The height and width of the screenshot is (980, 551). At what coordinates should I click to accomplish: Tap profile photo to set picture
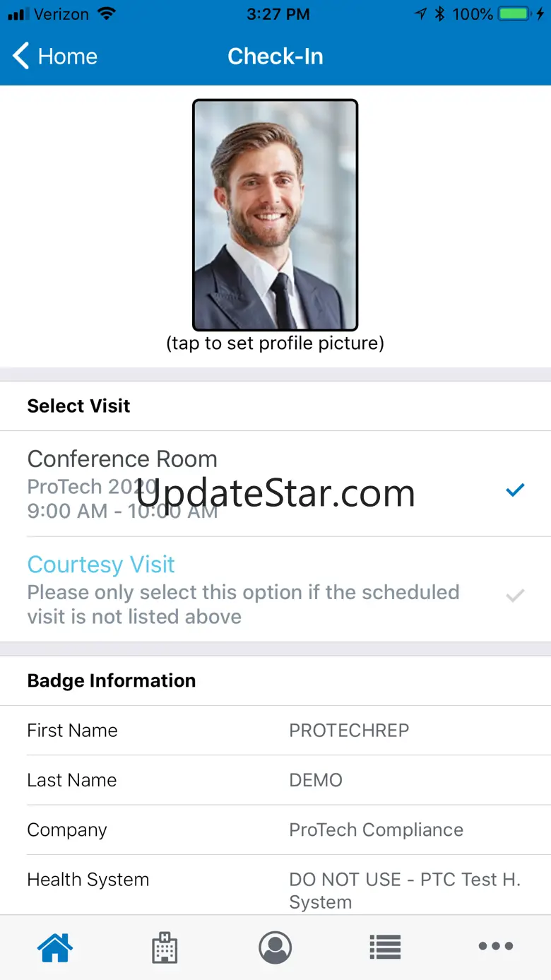(x=275, y=215)
